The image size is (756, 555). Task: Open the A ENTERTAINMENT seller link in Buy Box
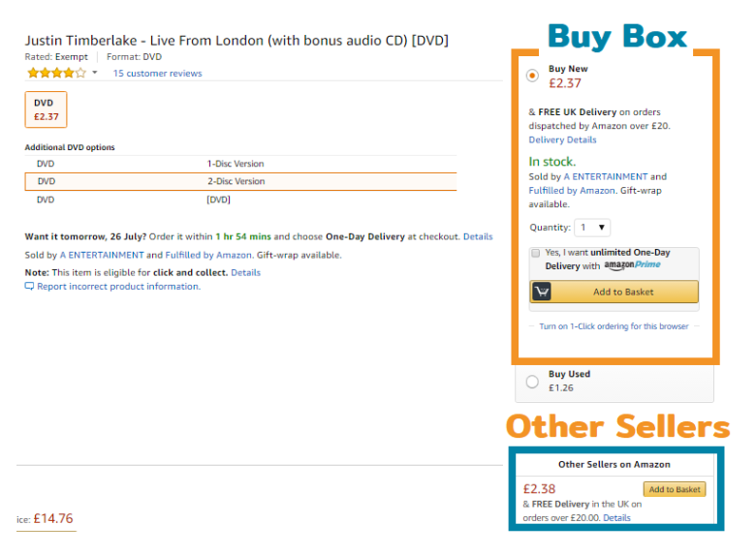(606, 177)
